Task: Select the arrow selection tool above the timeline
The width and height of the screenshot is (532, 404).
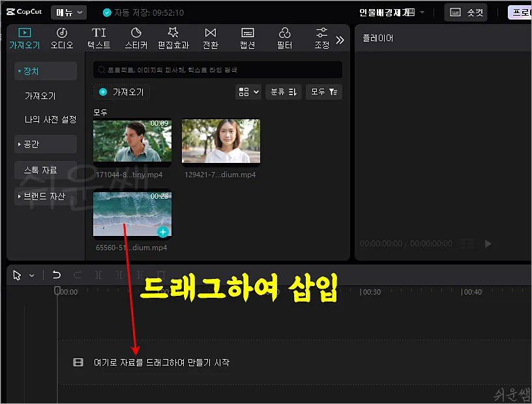Action: [x=18, y=275]
